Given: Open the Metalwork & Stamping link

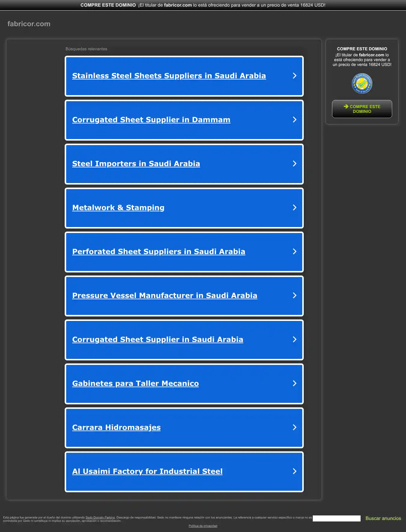Looking at the screenshot, I should click(x=118, y=208).
